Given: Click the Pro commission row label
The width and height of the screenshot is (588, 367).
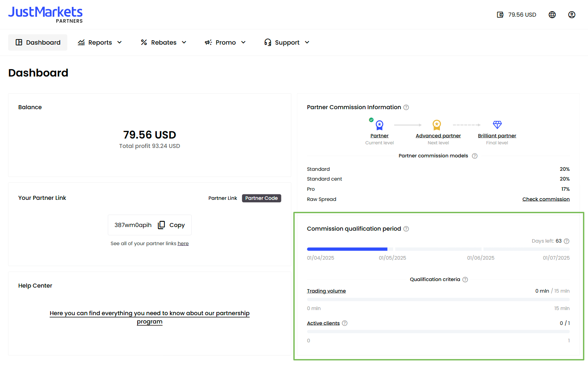Looking at the screenshot, I should point(311,189).
